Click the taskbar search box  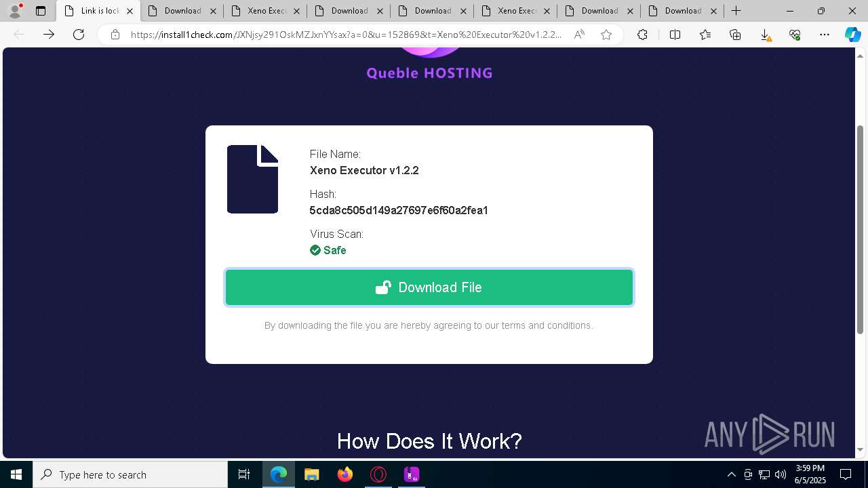pyautogui.click(x=130, y=474)
